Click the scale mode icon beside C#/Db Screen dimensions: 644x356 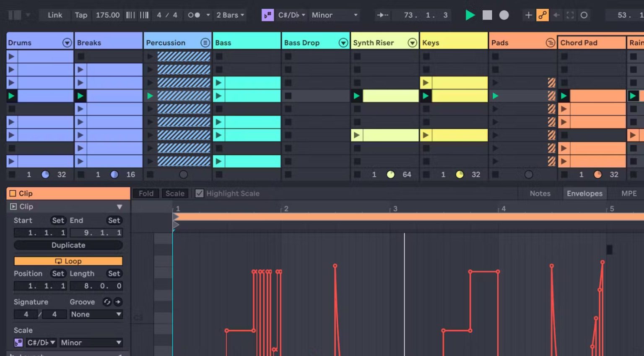267,15
